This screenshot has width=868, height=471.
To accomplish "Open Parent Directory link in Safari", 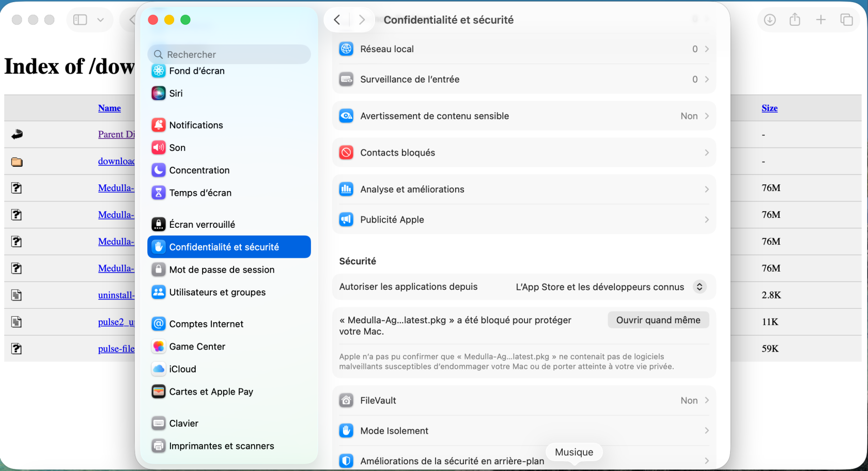I will coord(116,134).
